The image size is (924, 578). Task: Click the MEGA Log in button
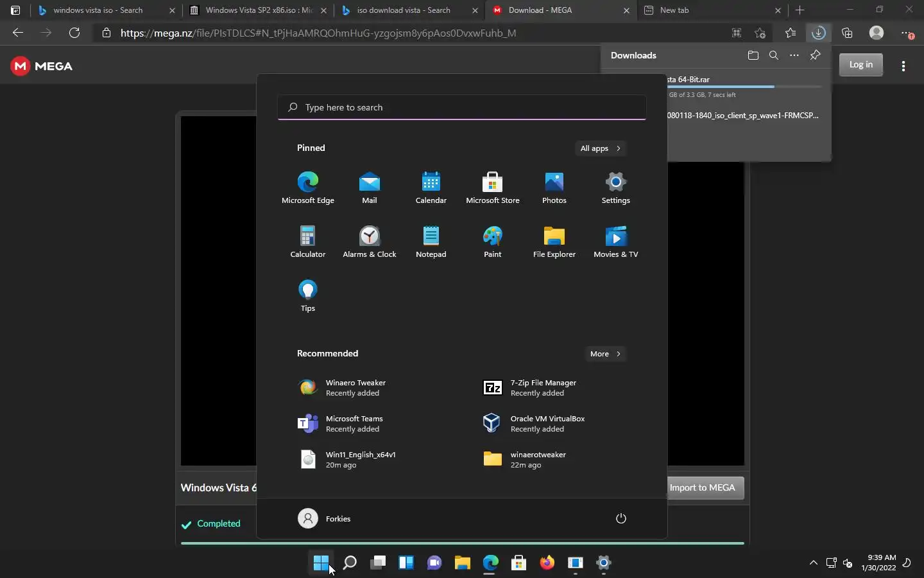tap(861, 64)
